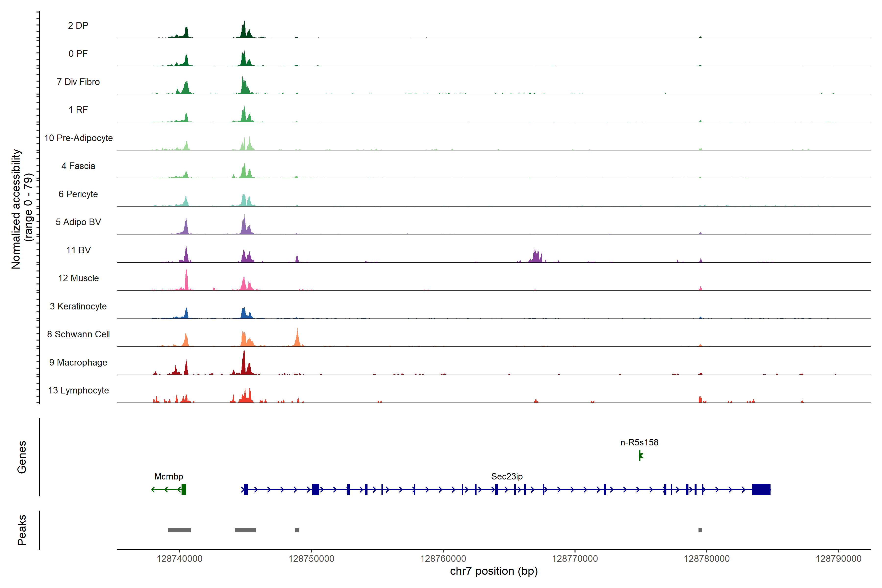Click the rightmost small gray peak marker
Viewport: 882px width, 588px height.
(700, 530)
